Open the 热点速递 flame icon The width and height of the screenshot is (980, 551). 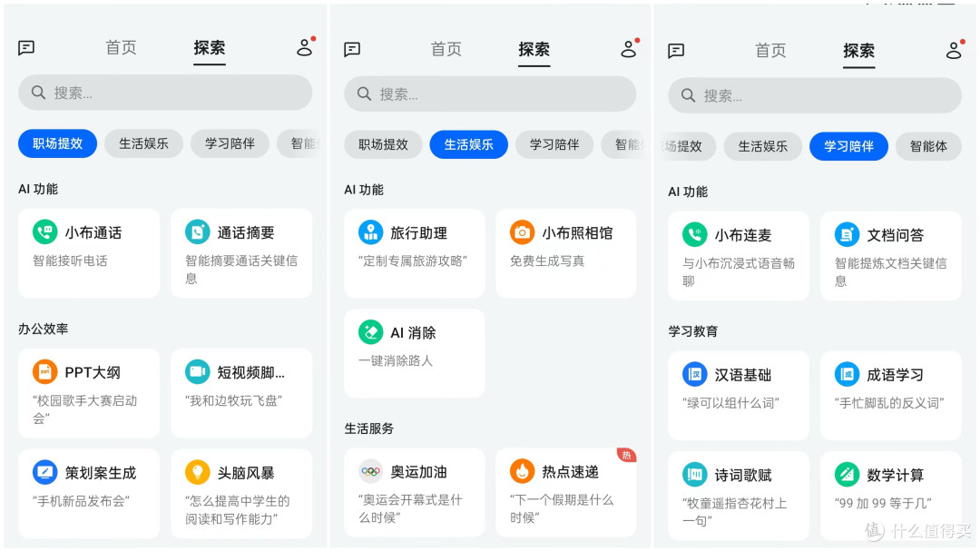pos(523,471)
